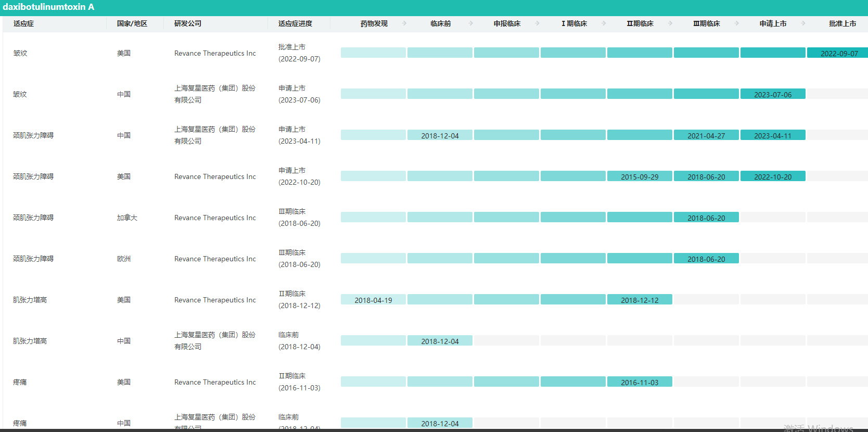Click the arrow icon after 临床前 header
The width and height of the screenshot is (868, 432).
(x=471, y=23)
